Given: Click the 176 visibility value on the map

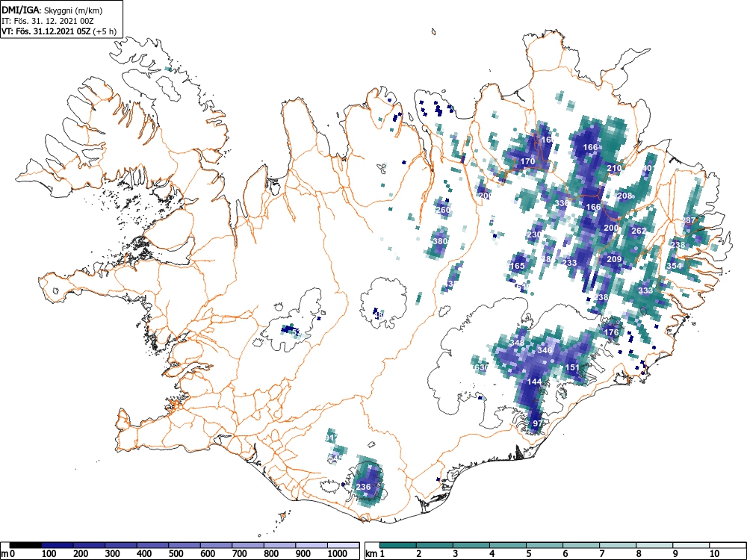Looking at the screenshot, I should point(611,332).
